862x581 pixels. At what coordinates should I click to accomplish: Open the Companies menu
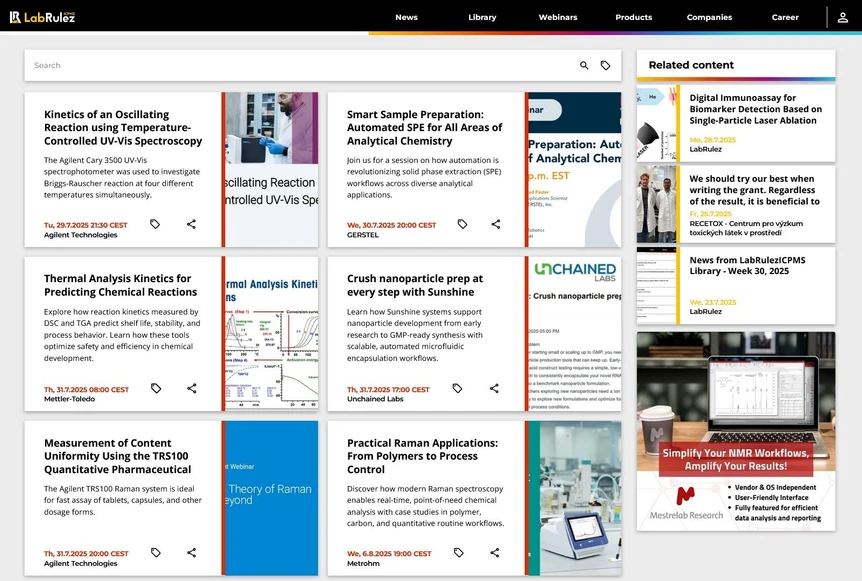[709, 17]
